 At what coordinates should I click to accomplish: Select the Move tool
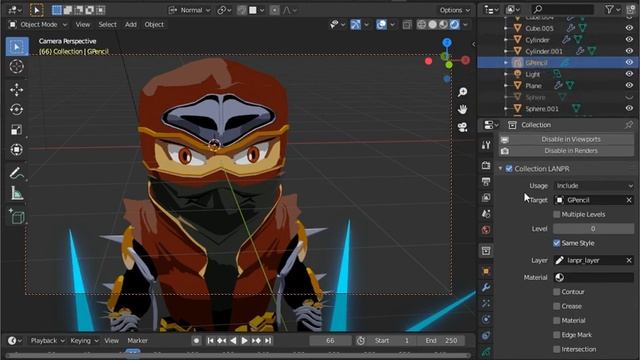pos(17,90)
